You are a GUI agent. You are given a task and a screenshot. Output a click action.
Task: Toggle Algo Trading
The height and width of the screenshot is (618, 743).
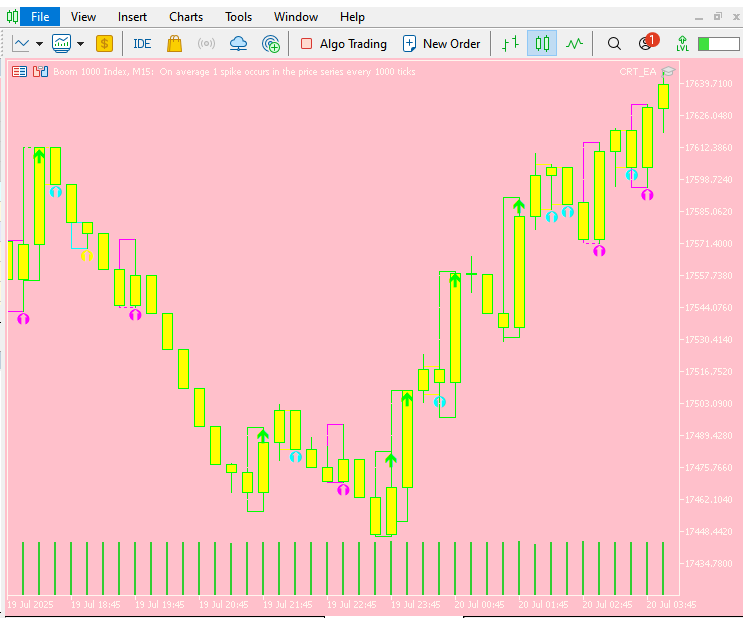point(344,44)
